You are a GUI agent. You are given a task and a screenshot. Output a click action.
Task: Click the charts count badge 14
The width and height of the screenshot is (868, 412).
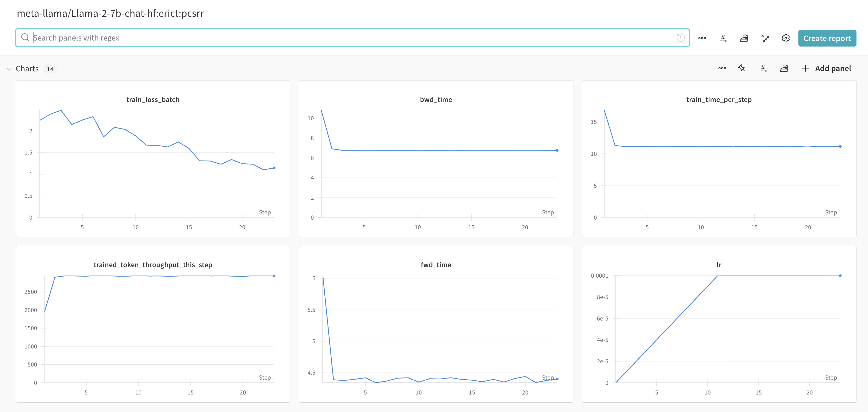pos(50,69)
